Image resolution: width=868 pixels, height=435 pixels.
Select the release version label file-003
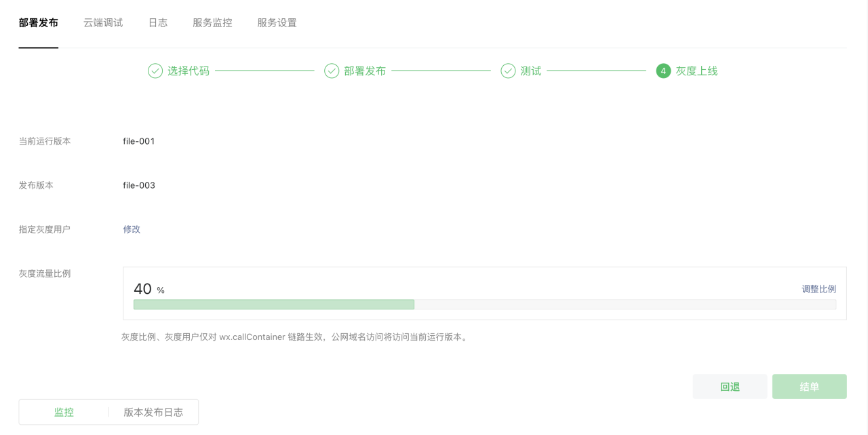(x=138, y=185)
